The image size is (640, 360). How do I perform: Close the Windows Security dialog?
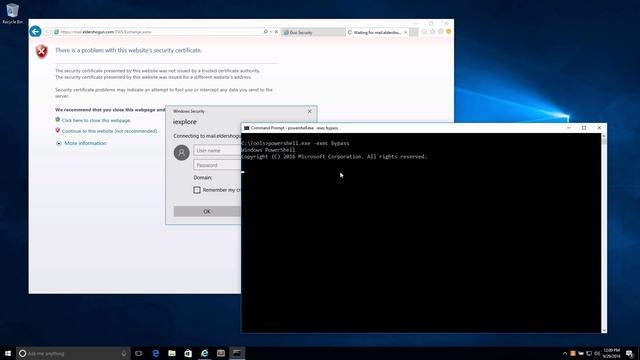tap(309, 111)
